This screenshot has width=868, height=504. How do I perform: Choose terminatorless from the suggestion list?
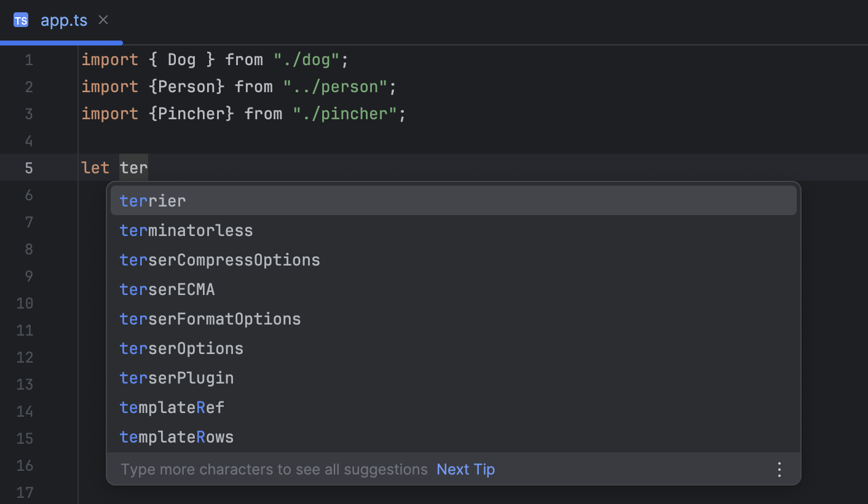tap(186, 230)
